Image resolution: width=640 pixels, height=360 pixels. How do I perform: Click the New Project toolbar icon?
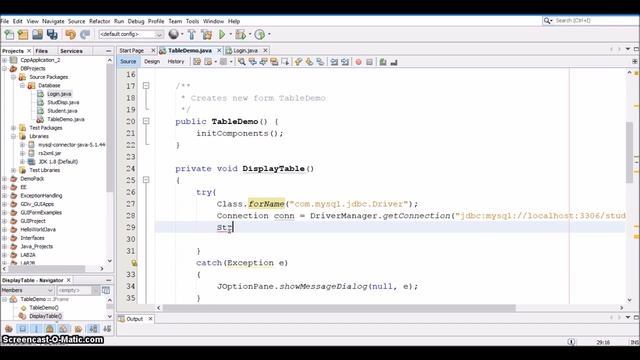pos(23,35)
